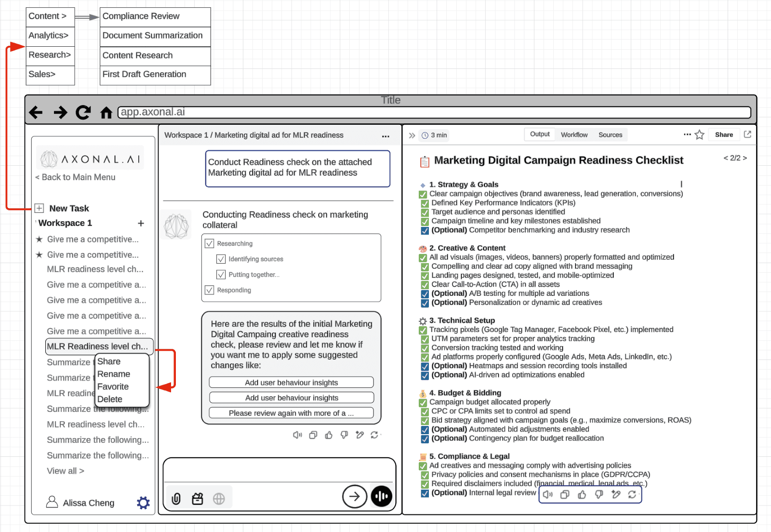Go to the next page with the 2/2 pager arrow
The image size is (771, 532).
[x=744, y=158]
